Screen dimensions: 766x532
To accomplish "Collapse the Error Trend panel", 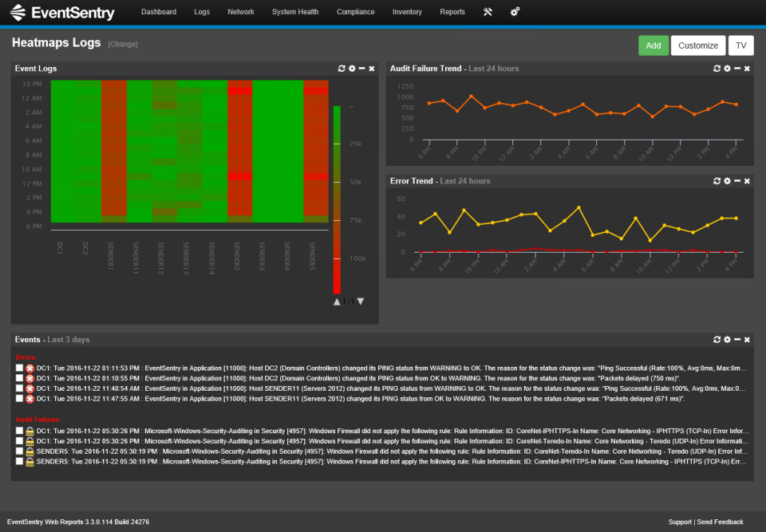I will [736, 181].
